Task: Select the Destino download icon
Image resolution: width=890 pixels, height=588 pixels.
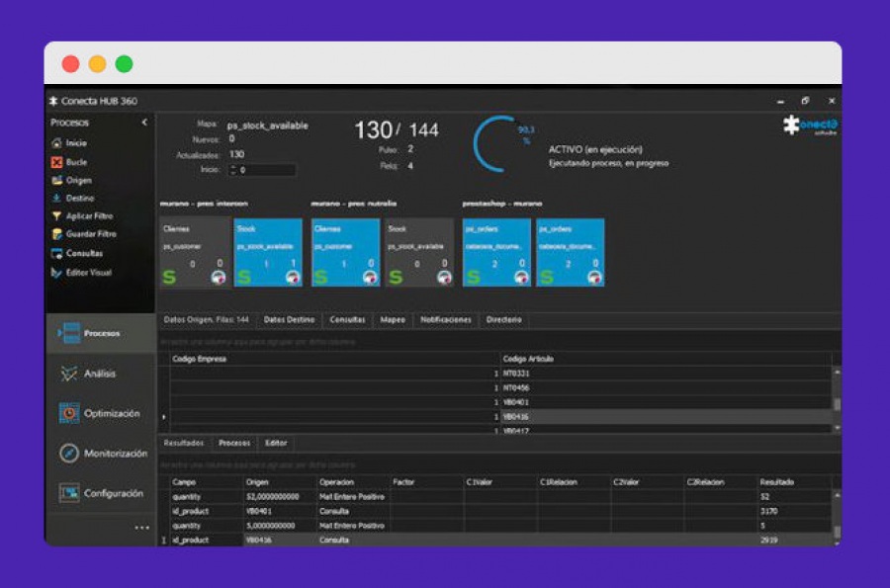Action: [56, 198]
